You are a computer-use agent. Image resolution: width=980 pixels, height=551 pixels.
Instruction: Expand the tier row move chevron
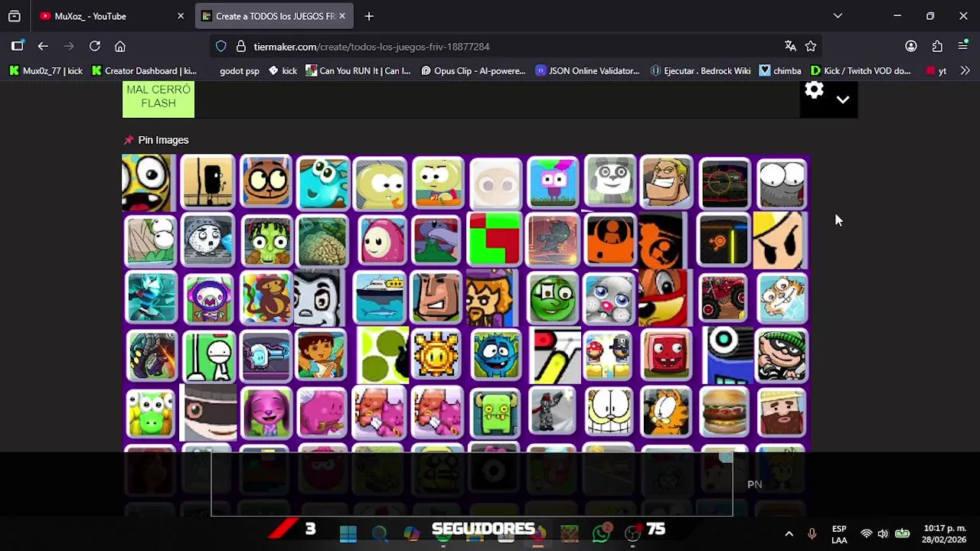843,99
